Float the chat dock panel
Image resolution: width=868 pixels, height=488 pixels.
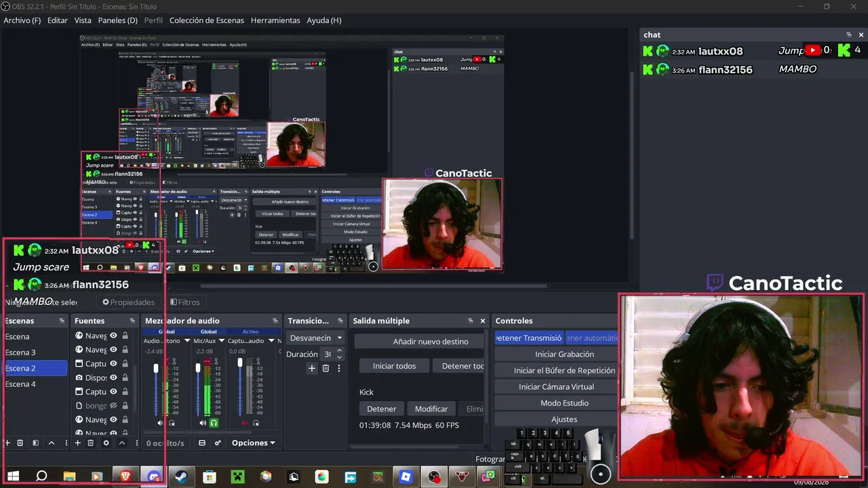[848, 35]
